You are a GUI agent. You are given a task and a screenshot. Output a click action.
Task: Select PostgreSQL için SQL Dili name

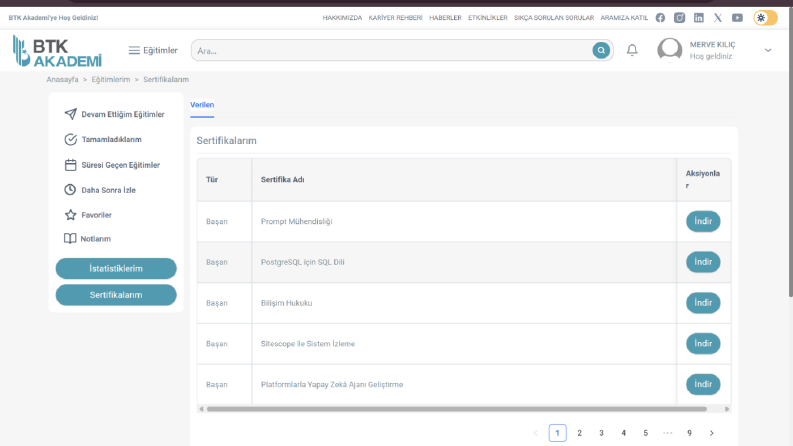coord(302,262)
